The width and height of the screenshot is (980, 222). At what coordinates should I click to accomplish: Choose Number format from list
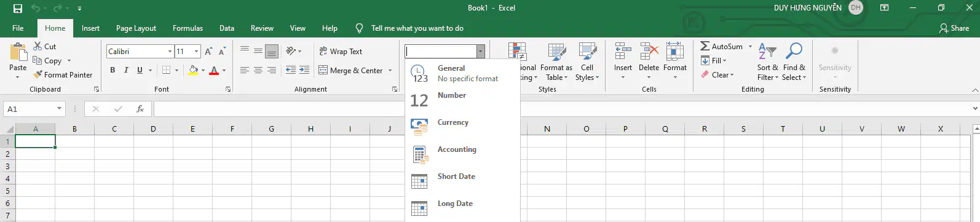(x=462, y=100)
